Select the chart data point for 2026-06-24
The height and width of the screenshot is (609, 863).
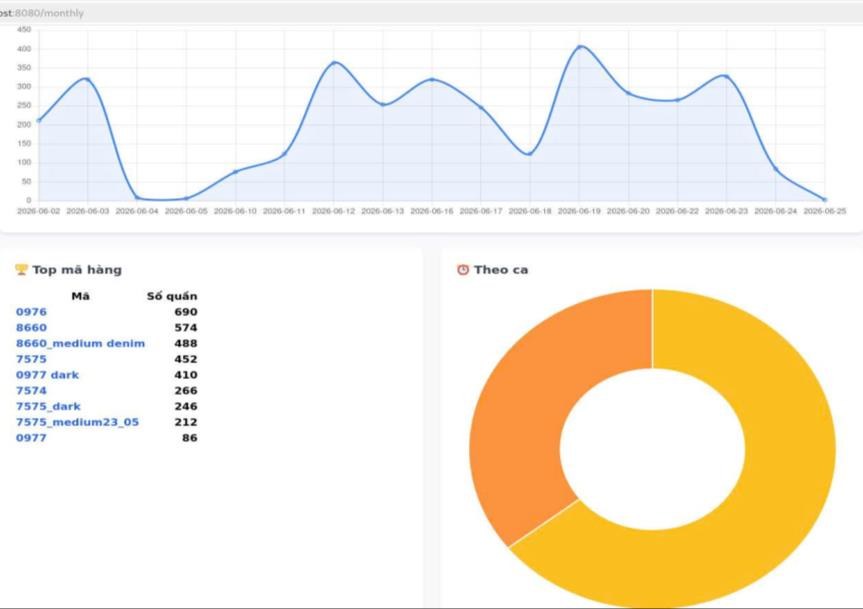(x=776, y=169)
